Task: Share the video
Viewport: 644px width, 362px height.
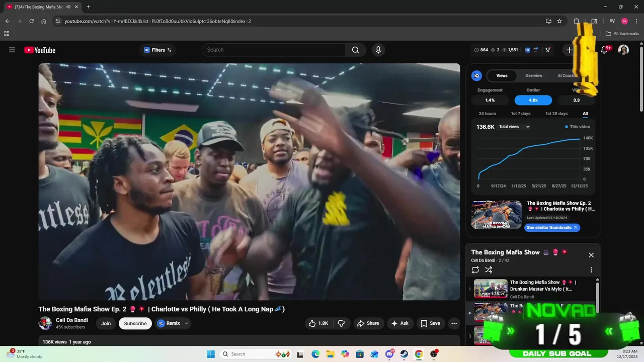Action: [x=368, y=323]
